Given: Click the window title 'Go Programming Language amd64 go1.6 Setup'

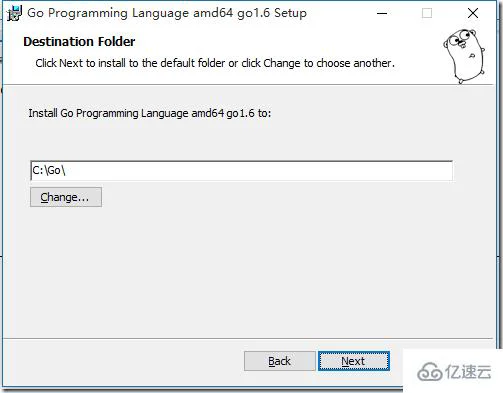Looking at the screenshot, I should pos(167,13).
